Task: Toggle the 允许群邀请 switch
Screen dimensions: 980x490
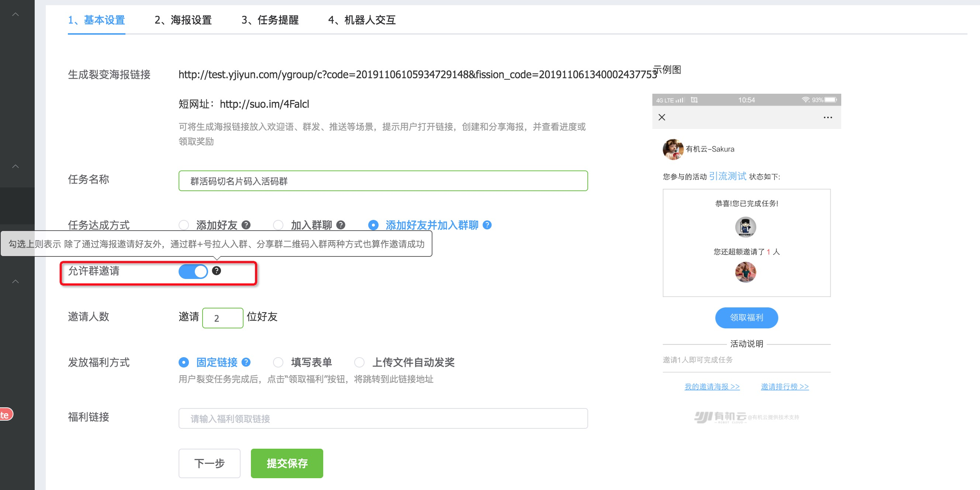Action: 193,271
